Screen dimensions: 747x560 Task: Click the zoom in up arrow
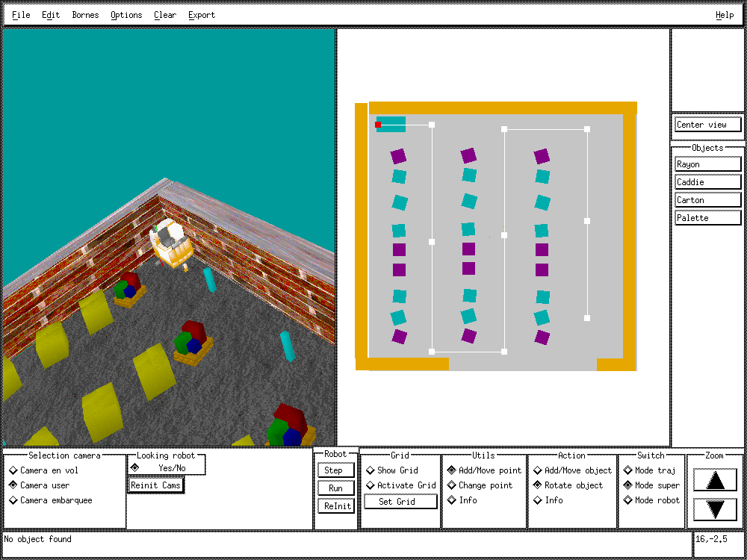click(715, 480)
